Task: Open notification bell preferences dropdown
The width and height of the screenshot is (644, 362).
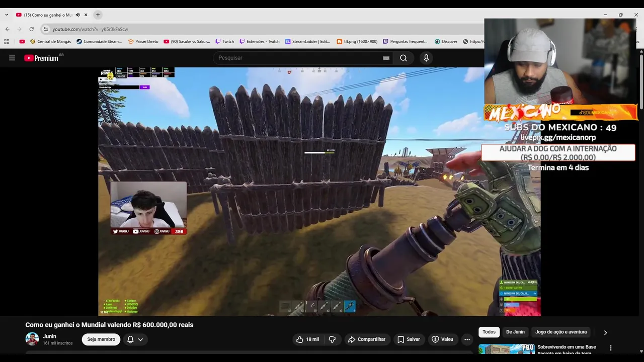Action: (x=135, y=339)
